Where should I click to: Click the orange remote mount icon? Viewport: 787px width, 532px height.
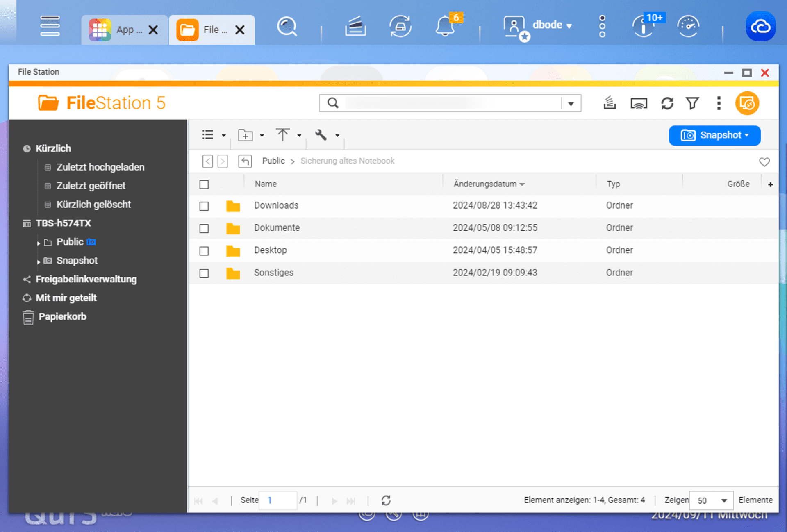747,103
